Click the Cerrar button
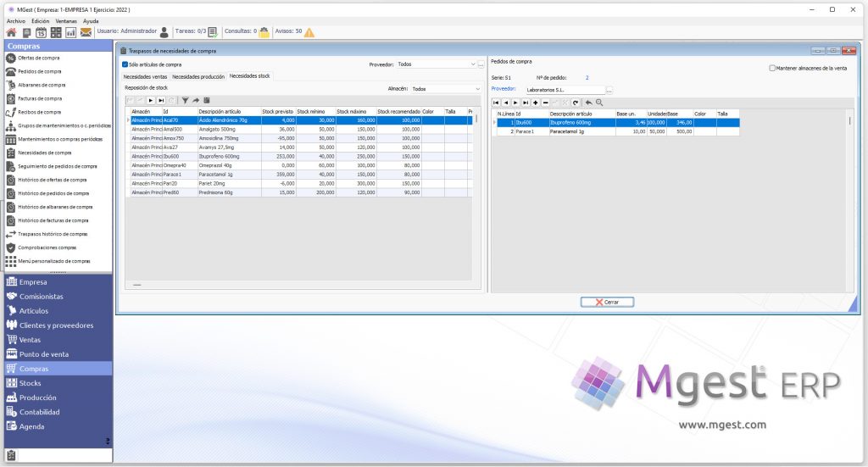The image size is (868, 467). pos(607,302)
